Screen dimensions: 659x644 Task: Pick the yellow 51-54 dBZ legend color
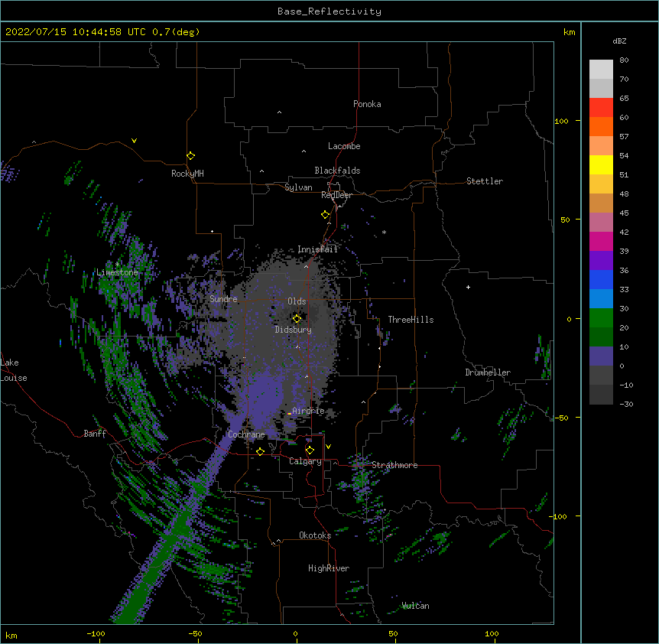(x=601, y=165)
